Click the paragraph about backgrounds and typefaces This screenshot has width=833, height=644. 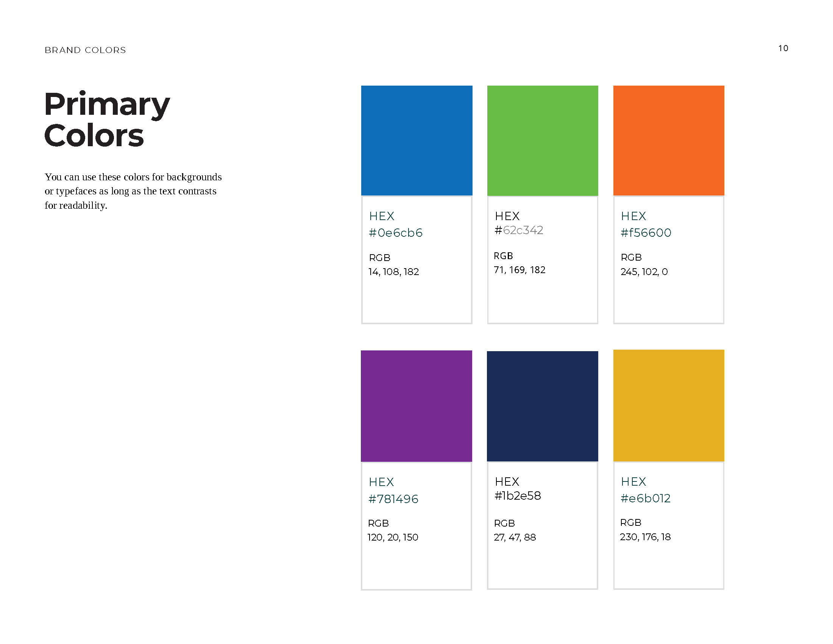[x=133, y=191]
